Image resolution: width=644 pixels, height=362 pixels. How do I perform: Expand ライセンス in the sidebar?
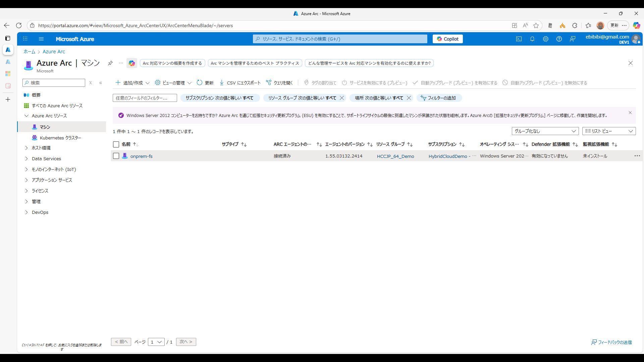pos(26,191)
